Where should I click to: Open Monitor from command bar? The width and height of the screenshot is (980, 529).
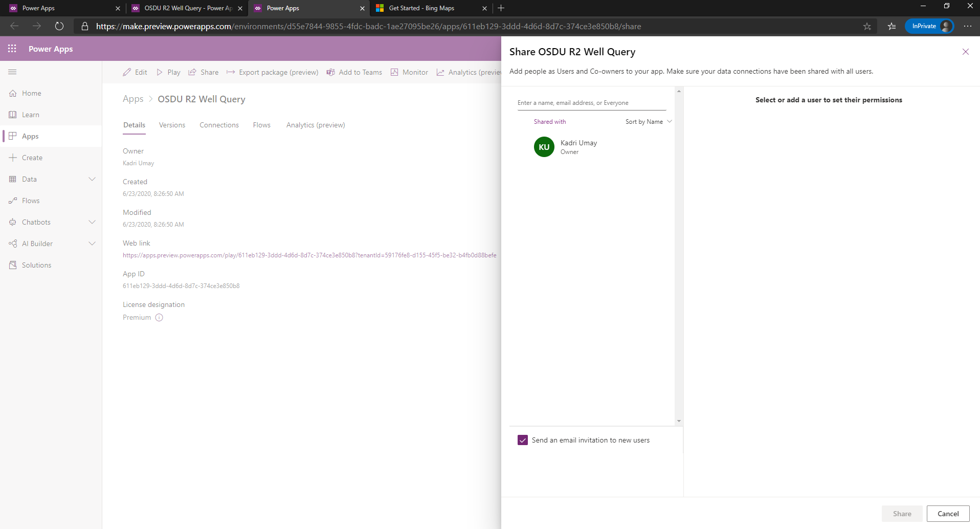pos(409,72)
